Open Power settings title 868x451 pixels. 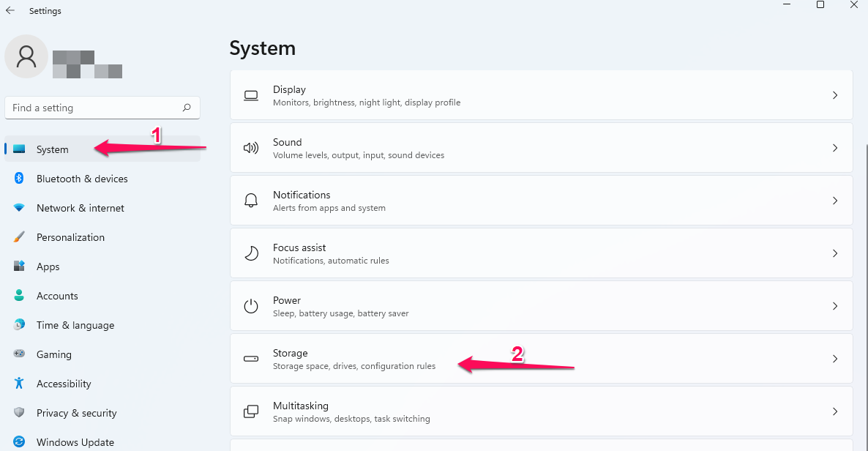(x=287, y=299)
